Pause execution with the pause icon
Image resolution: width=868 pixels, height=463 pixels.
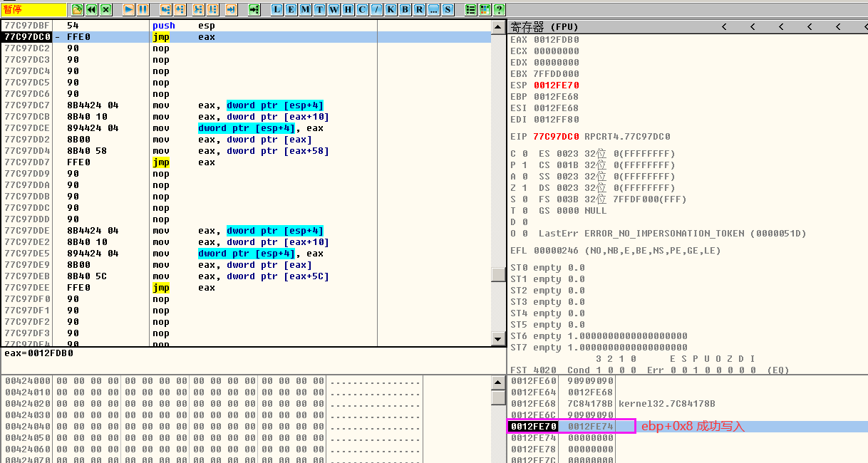143,9
